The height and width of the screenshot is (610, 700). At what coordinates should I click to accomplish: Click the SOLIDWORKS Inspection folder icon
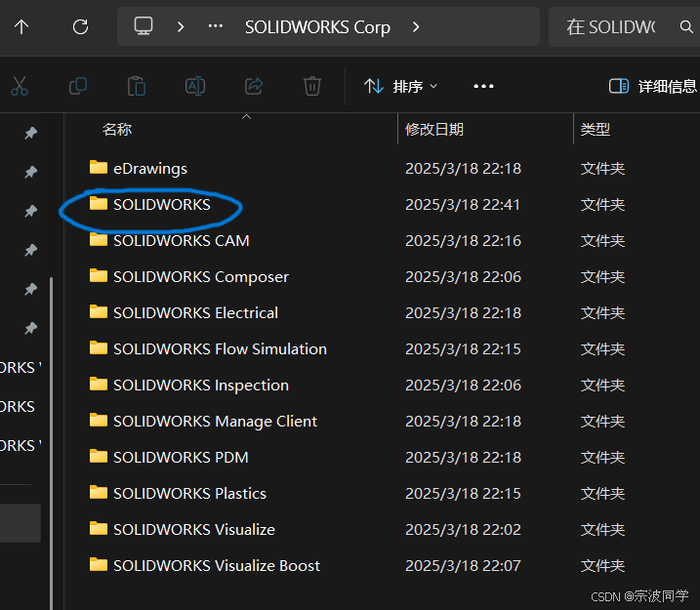coord(99,385)
